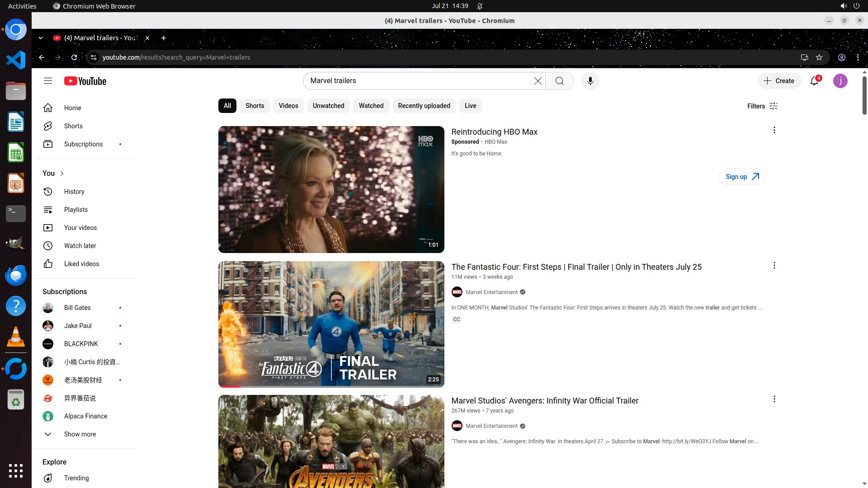Select the Unwatched filter chip
The width and height of the screenshot is (868, 488).
[x=328, y=106]
